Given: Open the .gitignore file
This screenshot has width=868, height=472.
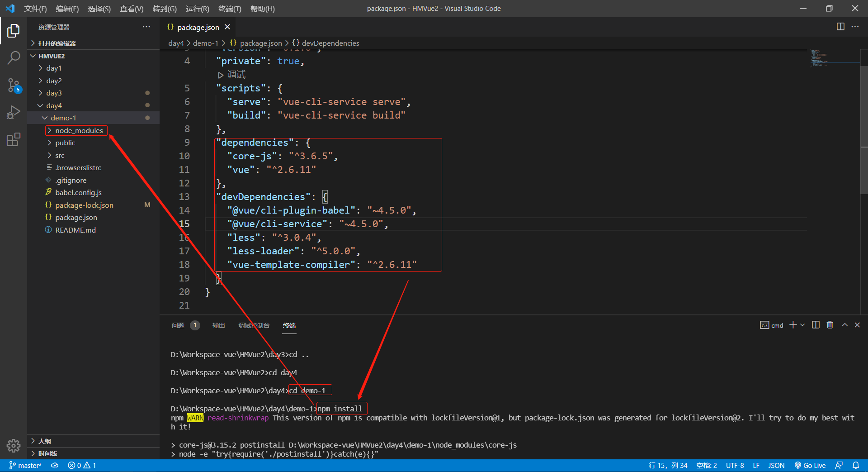Looking at the screenshot, I should (94, 181).
